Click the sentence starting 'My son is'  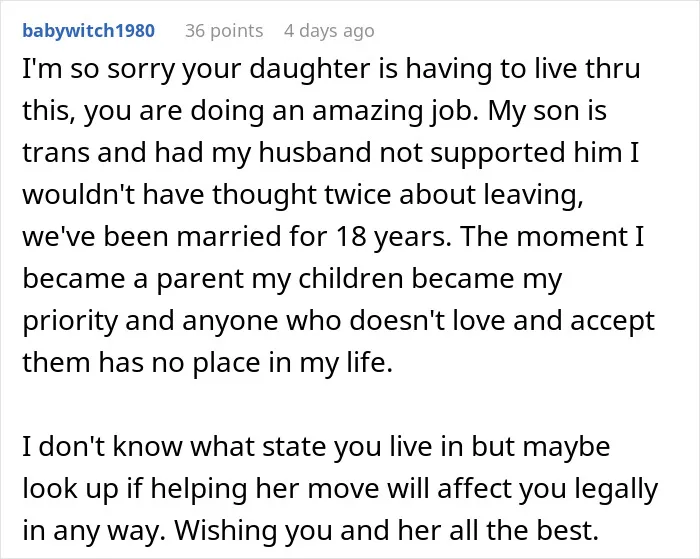click(x=547, y=111)
